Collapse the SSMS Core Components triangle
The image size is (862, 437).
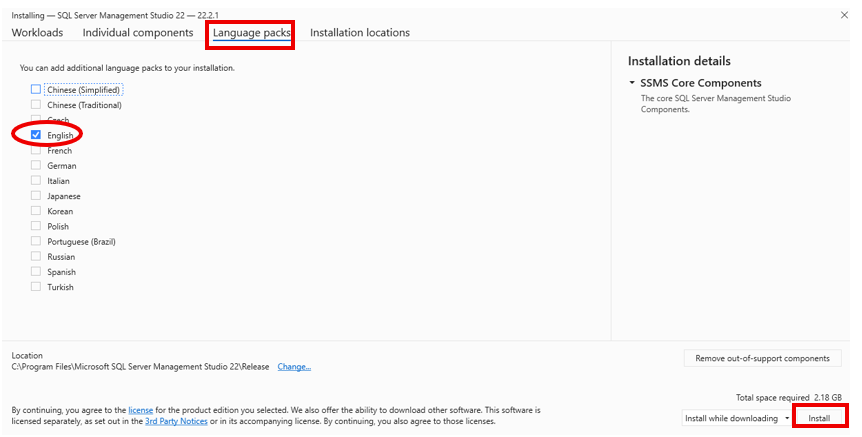click(632, 83)
